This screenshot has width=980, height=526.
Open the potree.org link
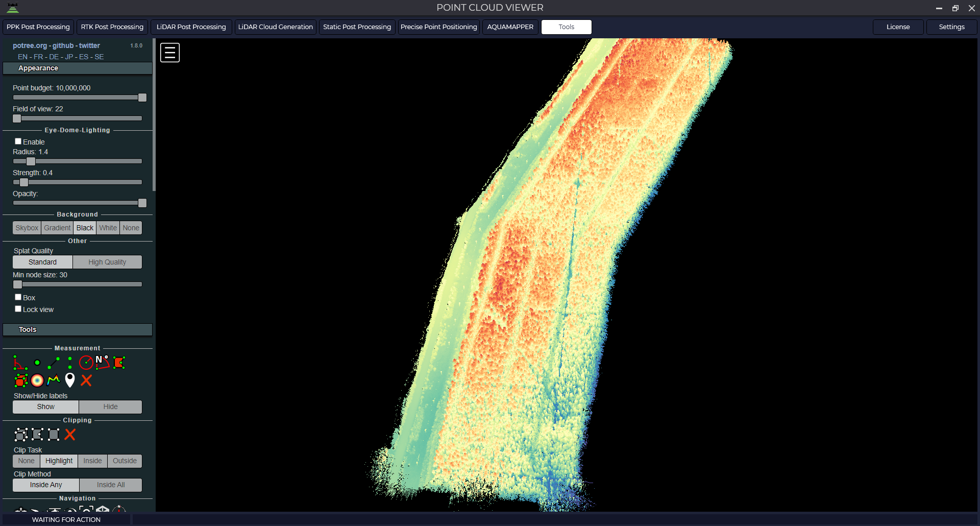click(30, 45)
